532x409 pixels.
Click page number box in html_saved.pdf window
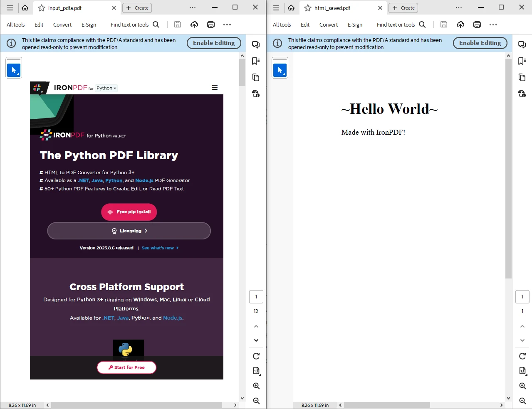pyautogui.click(x=522, y=297)
